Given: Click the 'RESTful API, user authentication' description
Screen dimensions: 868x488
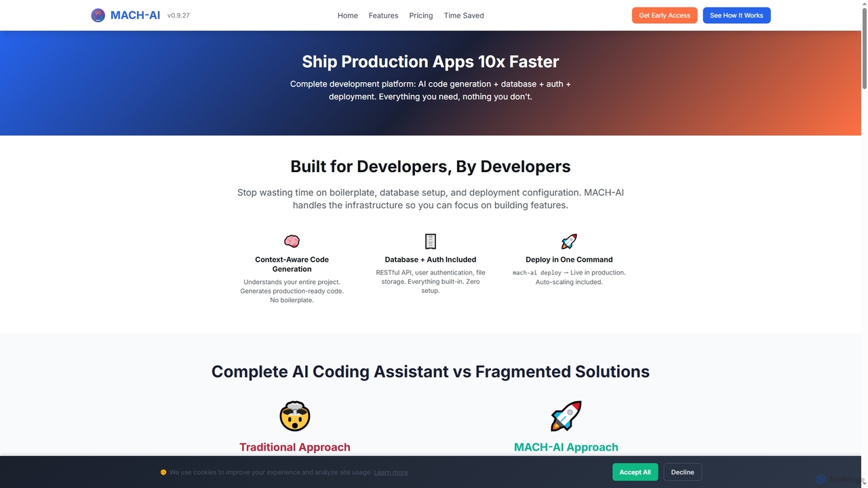Looking at the screenshot, I should pos(431,281).
